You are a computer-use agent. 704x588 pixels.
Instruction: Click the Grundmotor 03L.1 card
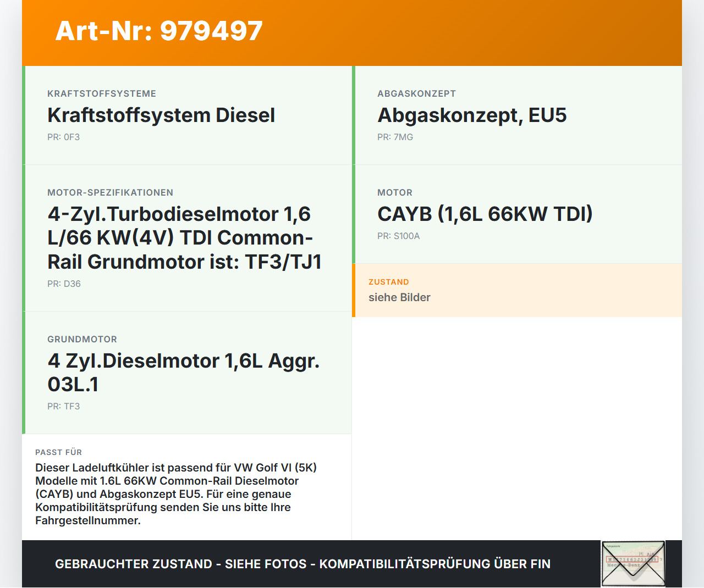[187, 372]
